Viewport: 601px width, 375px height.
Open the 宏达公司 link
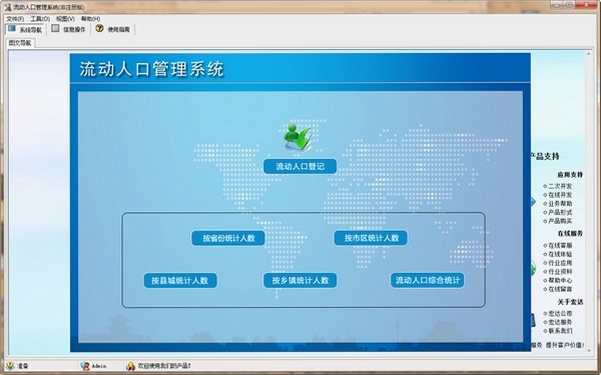pos(560,314)
